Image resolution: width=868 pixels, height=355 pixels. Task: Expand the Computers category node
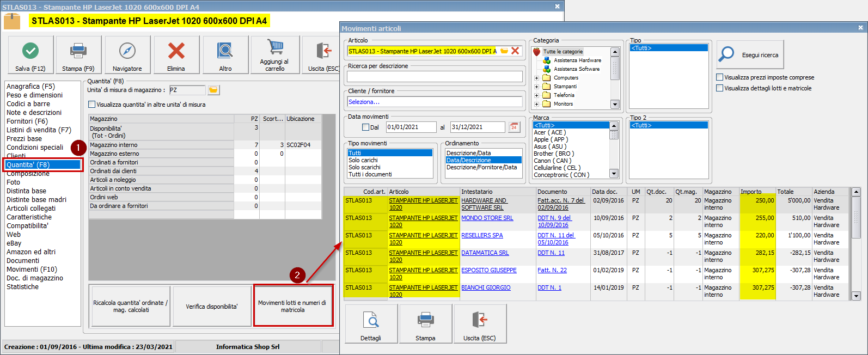click(536, 78)
